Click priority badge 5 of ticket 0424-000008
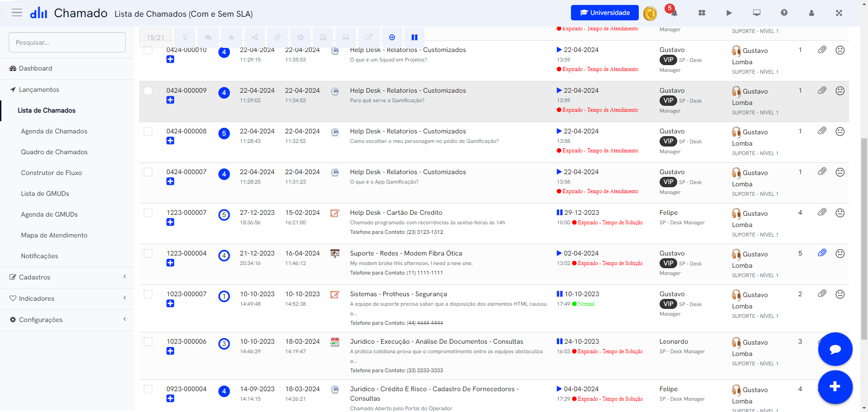This screenshot has width=868, height=412. point(224,133)
